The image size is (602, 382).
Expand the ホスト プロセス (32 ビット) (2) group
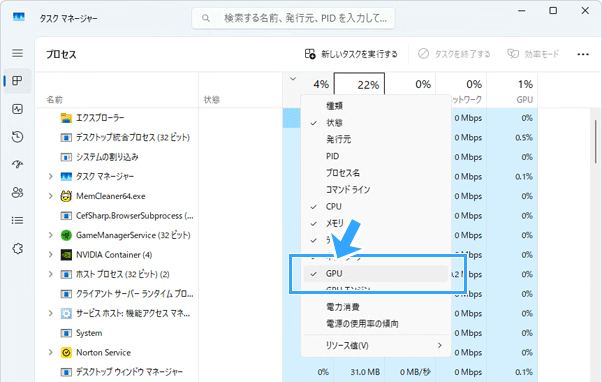[x=50, y=274]
